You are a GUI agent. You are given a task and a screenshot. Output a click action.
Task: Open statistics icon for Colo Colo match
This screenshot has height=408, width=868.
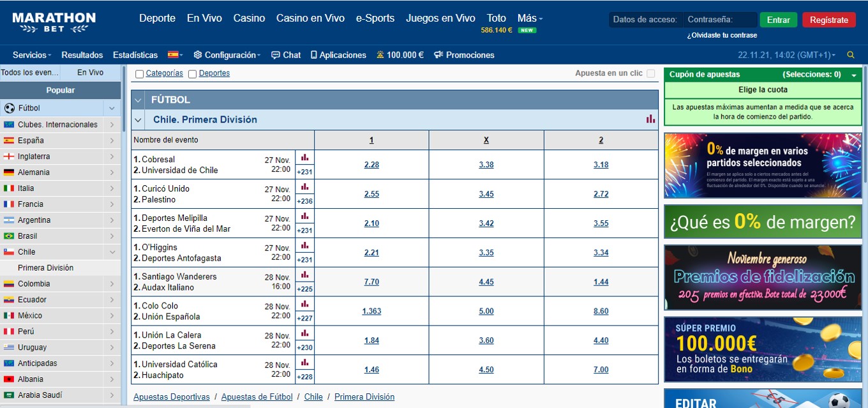coord(304,304)
